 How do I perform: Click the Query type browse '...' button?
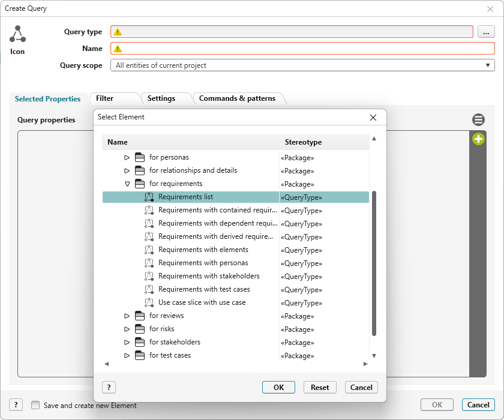pyautogui.click(x=486, y=32)
